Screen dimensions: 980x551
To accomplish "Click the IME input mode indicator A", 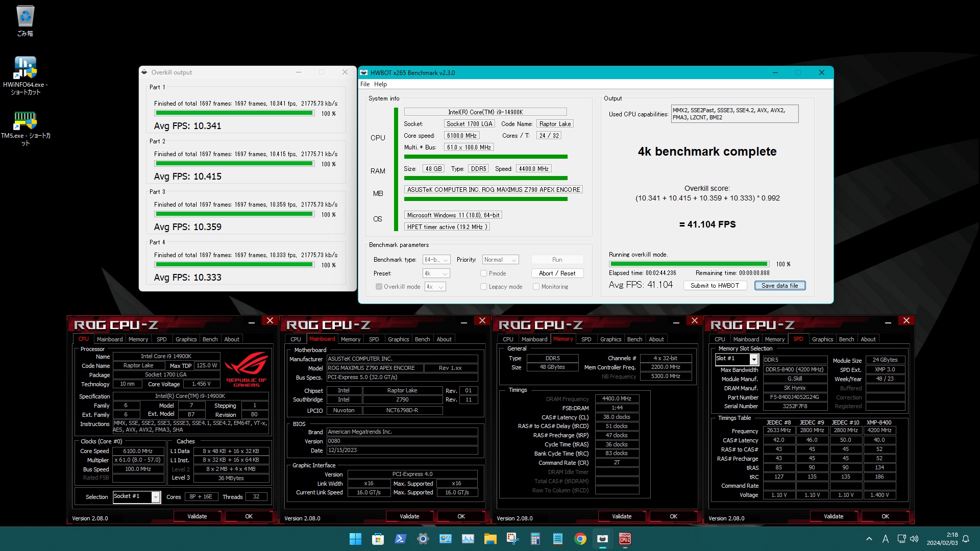I will (x=885, y=539).
